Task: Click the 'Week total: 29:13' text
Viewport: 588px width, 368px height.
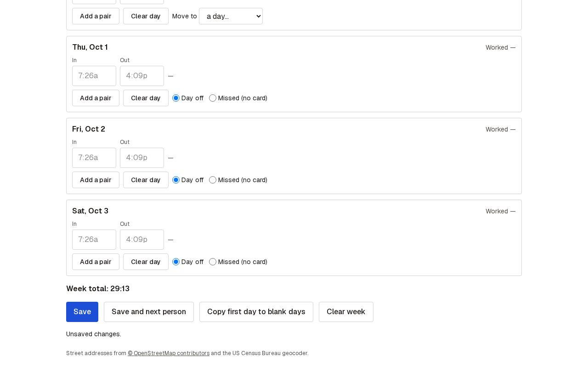Action: point(98,289)
